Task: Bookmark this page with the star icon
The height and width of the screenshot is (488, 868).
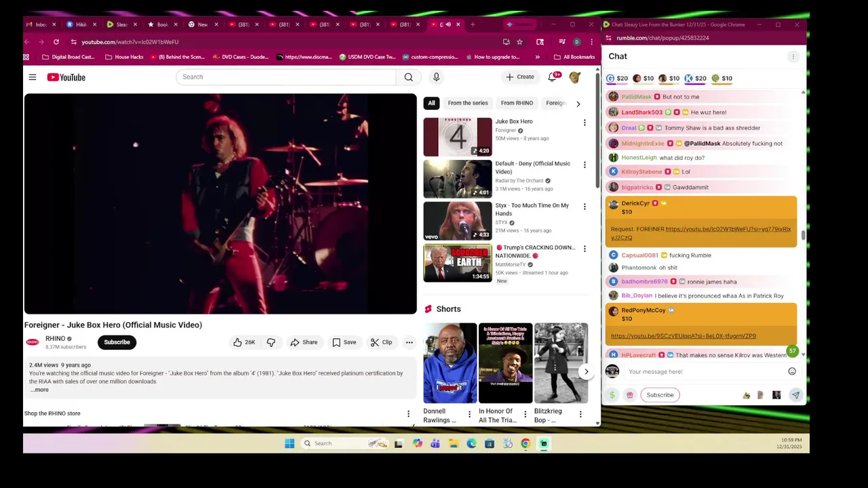Action: coord(519,42)
